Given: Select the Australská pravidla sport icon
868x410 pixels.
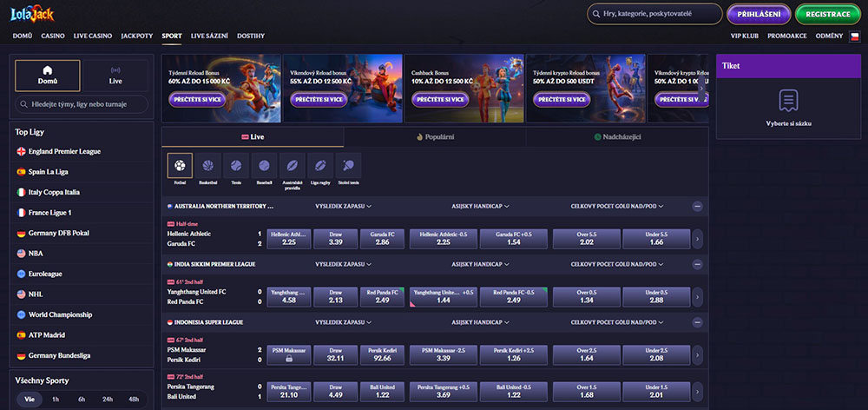Looking at the screenshot, I should pos(293,165).
